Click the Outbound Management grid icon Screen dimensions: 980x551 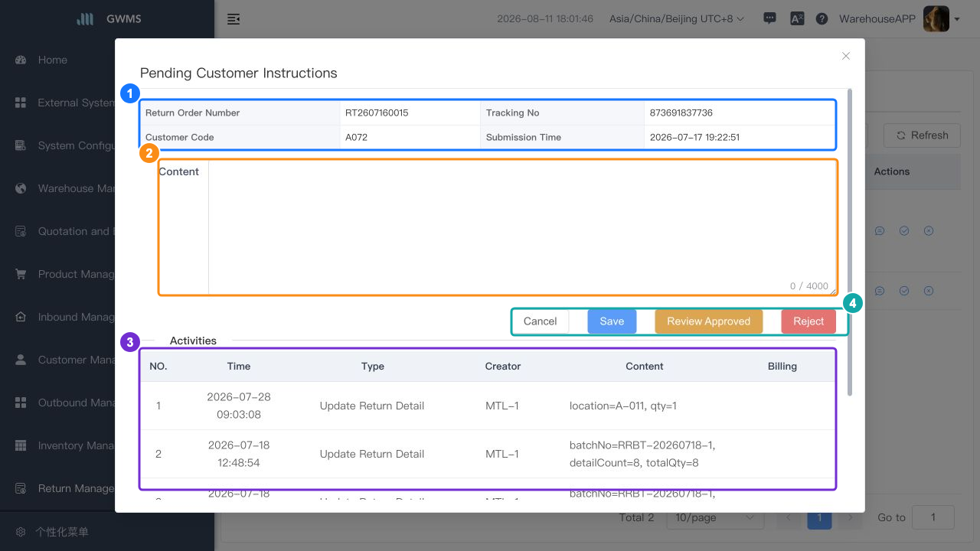[x=21, y=403]
